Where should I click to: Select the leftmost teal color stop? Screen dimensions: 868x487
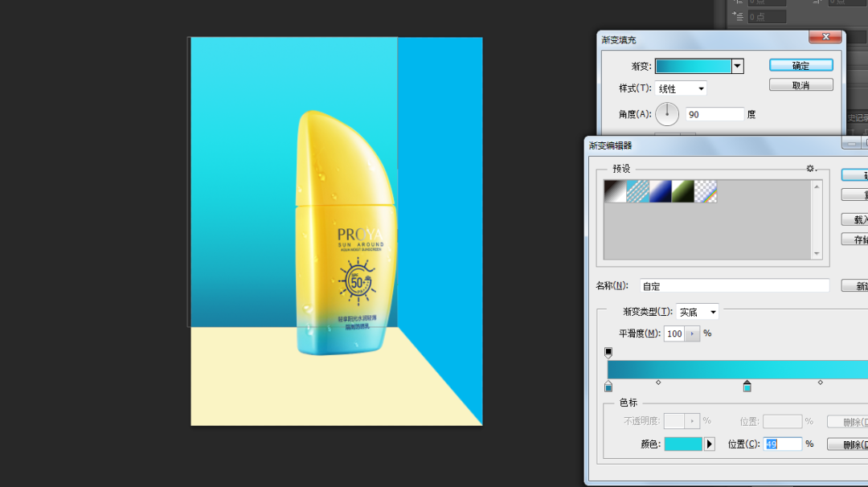(608, 387)
